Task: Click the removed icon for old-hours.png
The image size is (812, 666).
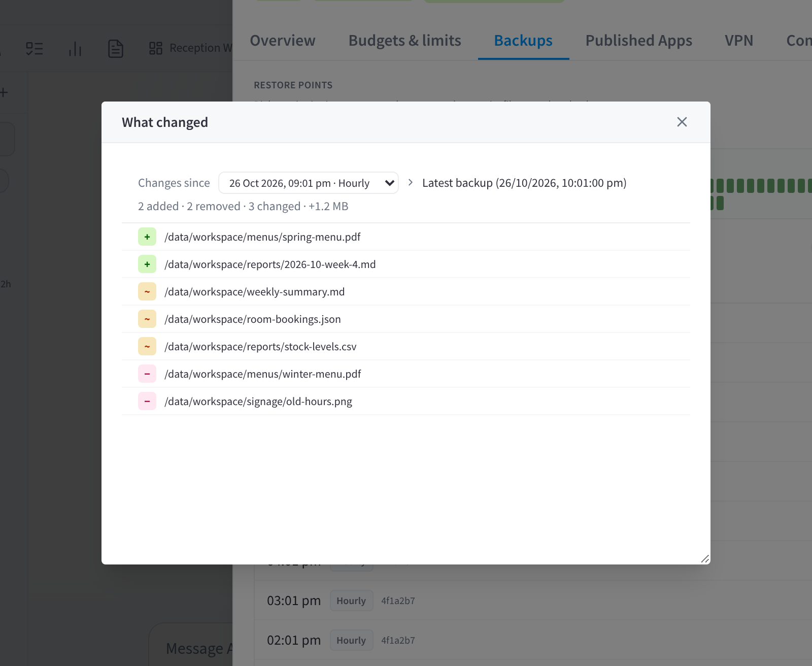Action: click(147, 402)
